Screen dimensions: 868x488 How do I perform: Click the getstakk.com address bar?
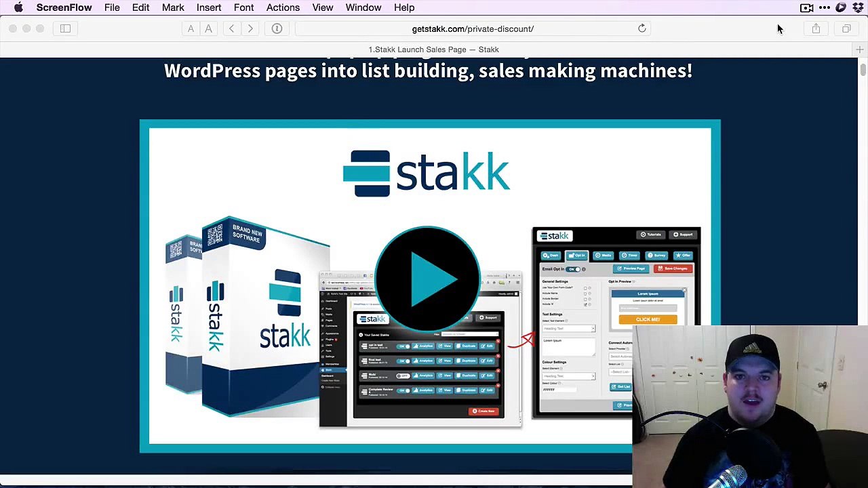pos(473,28)
